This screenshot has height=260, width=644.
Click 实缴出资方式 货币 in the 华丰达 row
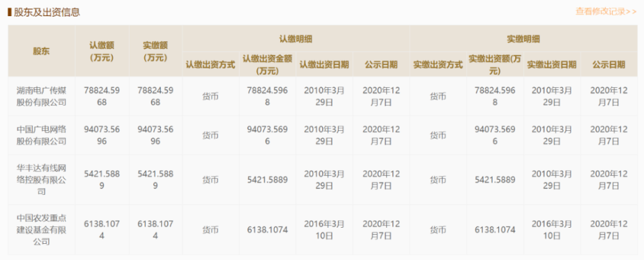pos(438,180)
